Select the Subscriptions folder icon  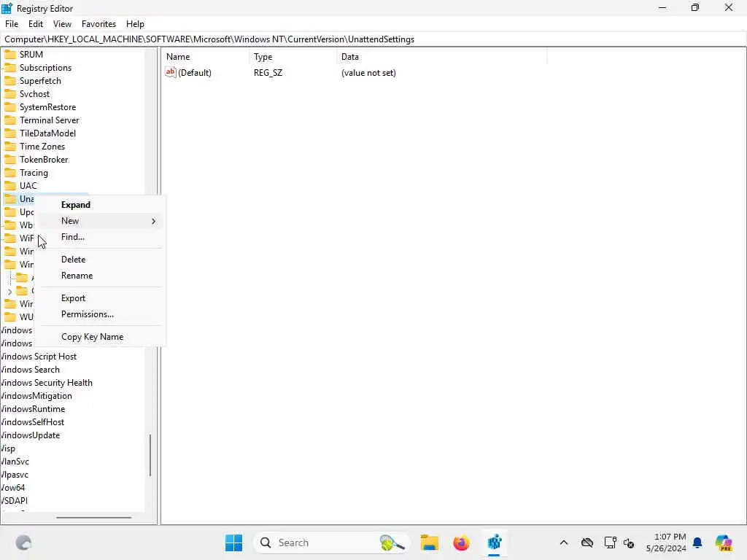10,68
